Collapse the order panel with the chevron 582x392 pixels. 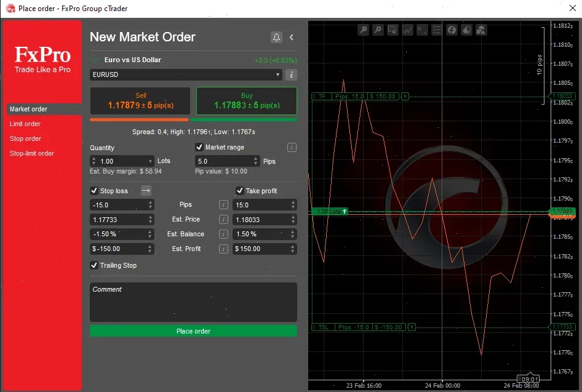tap(290, 37)
